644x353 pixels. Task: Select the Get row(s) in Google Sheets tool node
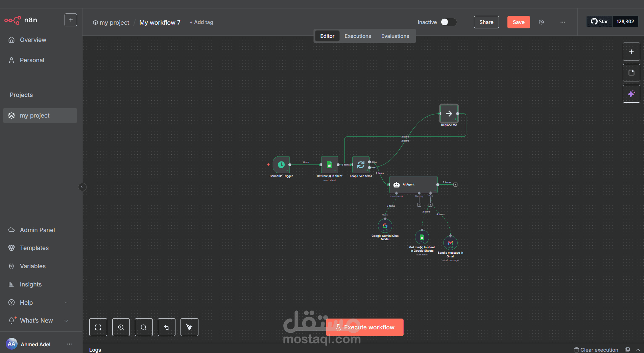pos(422,237)
